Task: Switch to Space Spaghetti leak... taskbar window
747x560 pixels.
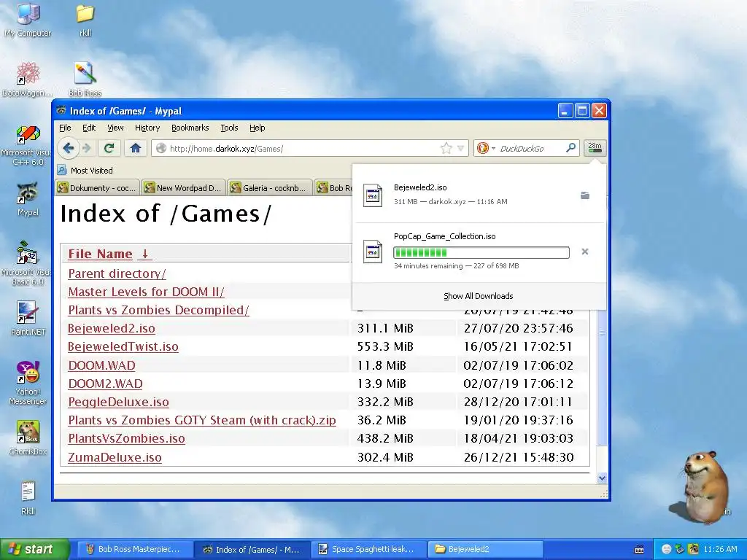Action: pyautogui.click(x=368, y=549)
